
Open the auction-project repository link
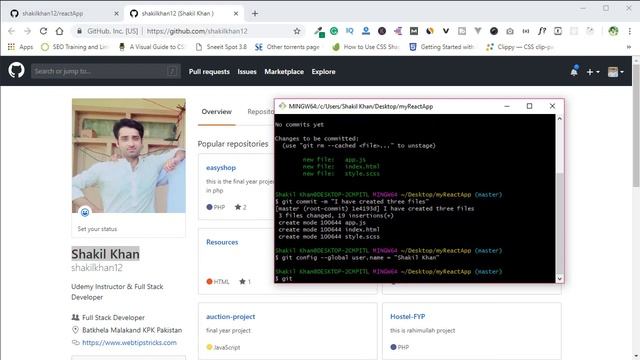pyautogui.click(x=231, y=317)
